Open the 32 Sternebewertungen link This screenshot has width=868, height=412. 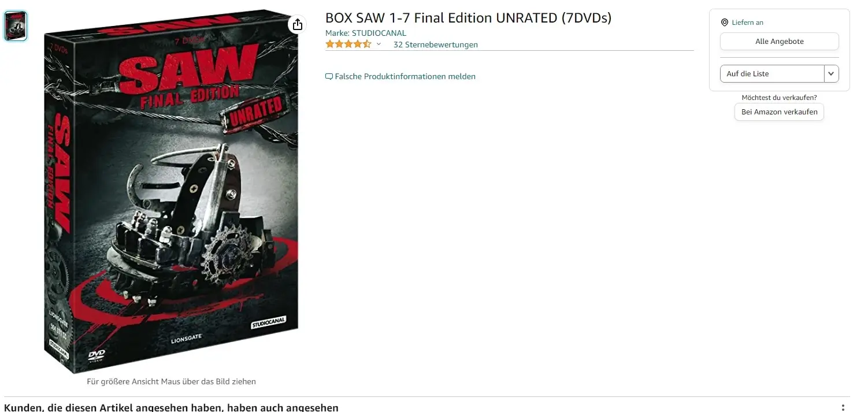(x=436, y=44)
